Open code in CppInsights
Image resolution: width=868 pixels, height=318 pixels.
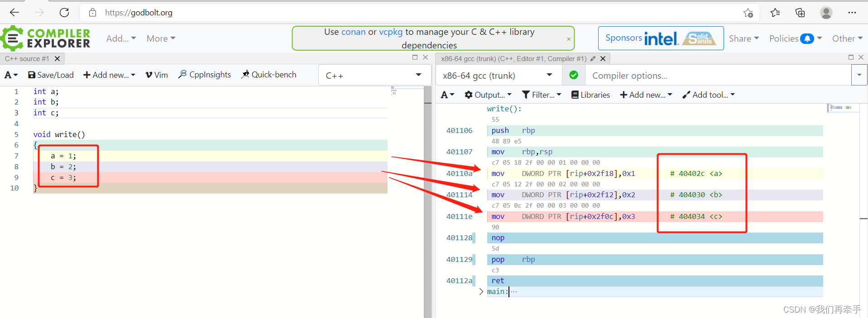(x=205, y=75)
